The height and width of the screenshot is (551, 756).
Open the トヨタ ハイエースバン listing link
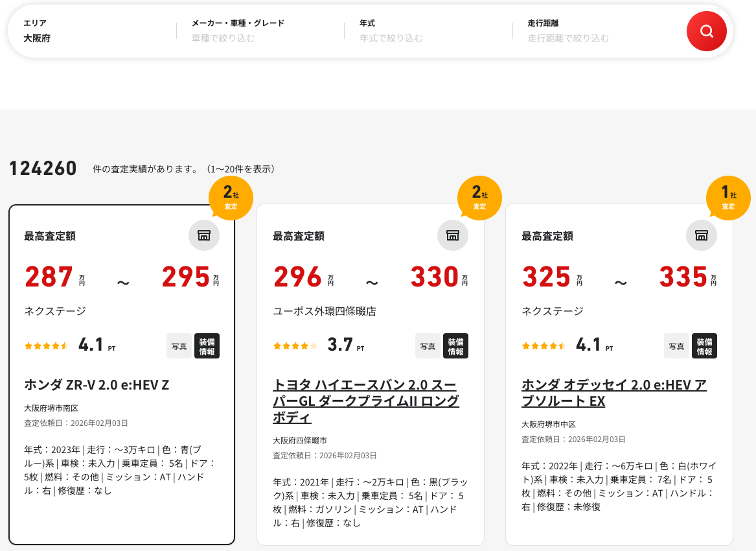[x=366, y=401]
